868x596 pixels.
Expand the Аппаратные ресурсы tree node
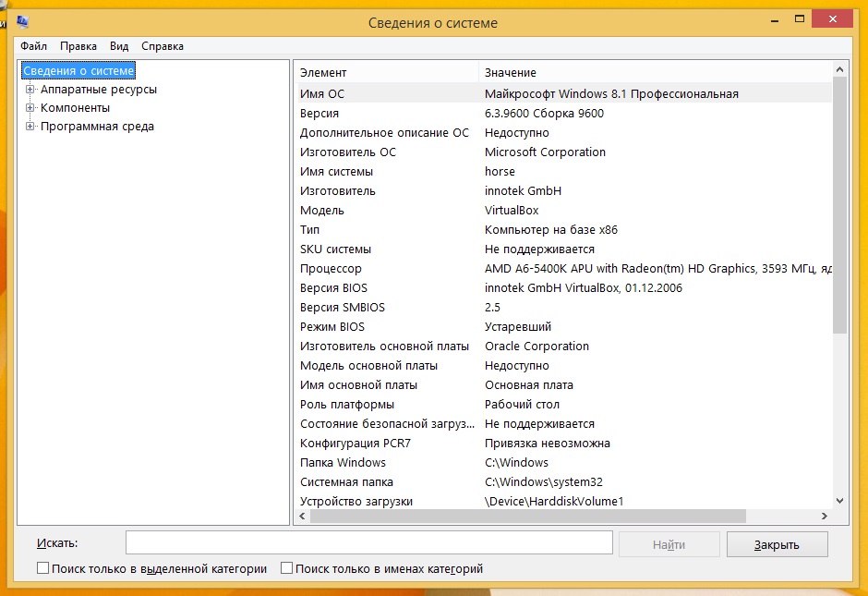click(x=30, y=90)
